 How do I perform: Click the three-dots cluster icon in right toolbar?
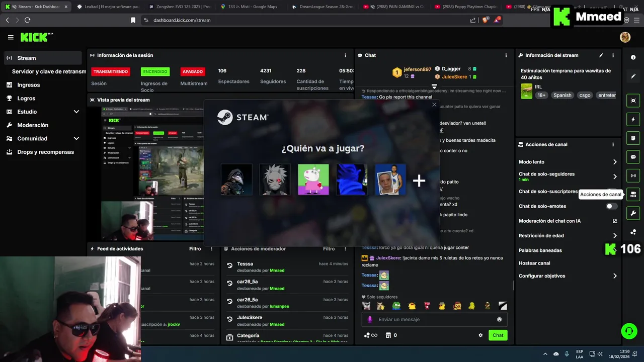click(633, 232)
